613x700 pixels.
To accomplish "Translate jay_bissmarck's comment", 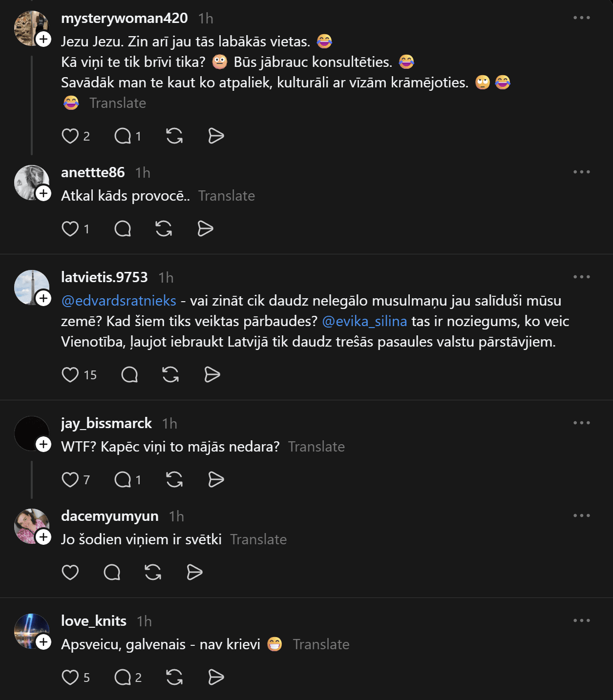I will tap(317, 447).
